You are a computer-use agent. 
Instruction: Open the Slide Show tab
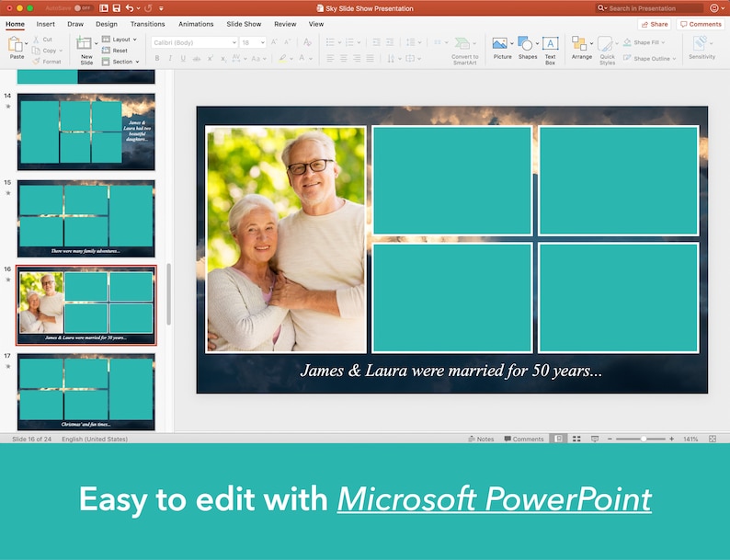[244, 24]
